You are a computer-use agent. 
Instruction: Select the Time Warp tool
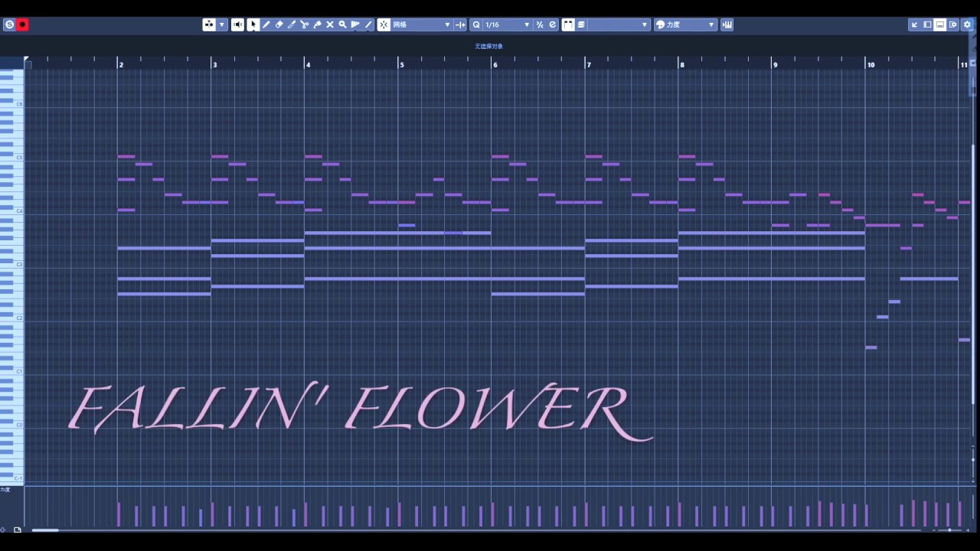pyautogui.click(x=355, y=24)
